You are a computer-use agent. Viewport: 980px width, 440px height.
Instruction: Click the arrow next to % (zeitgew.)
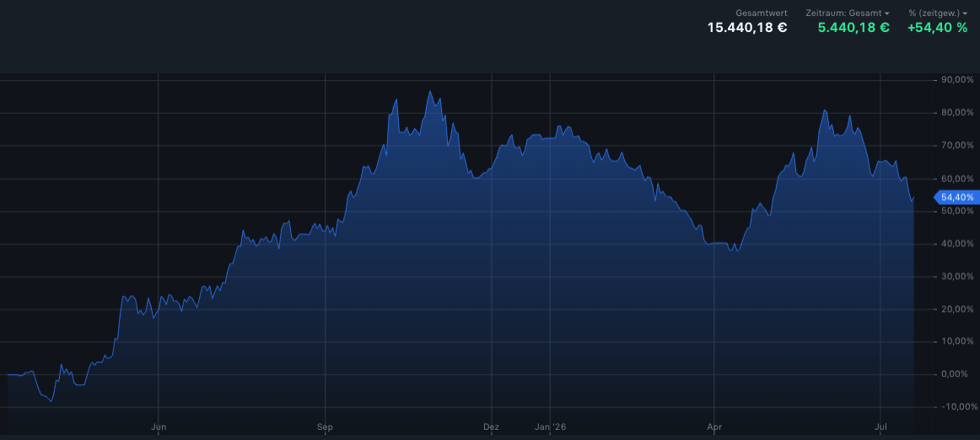pos(965,13)
